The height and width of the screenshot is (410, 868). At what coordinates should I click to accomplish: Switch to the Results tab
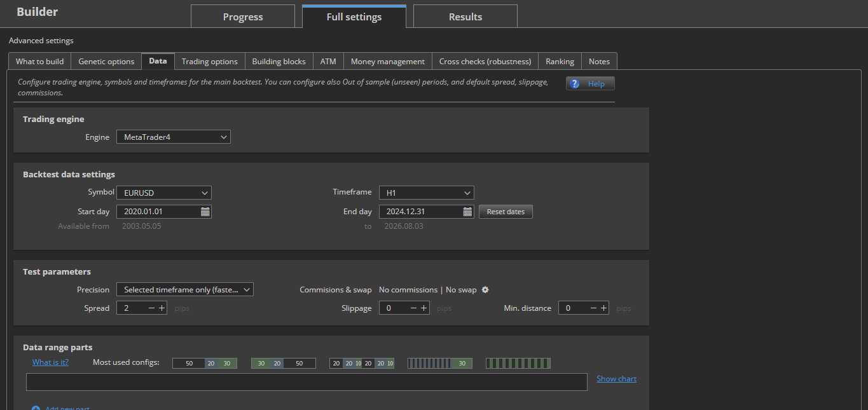coord(465,17)
